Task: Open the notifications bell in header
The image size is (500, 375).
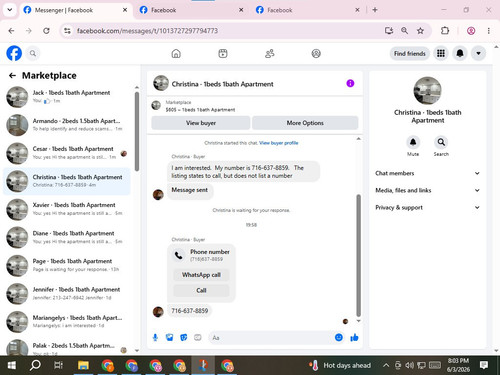Action: tap(460, 53)
